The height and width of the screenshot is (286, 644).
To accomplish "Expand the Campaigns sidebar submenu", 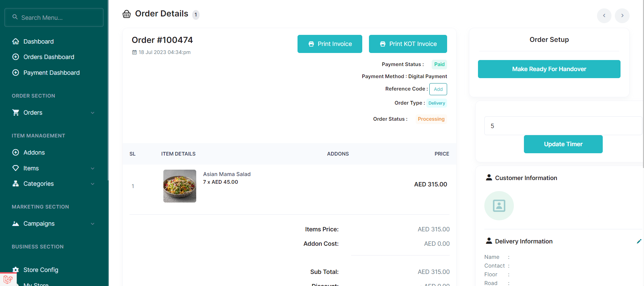I will [93, 224].
